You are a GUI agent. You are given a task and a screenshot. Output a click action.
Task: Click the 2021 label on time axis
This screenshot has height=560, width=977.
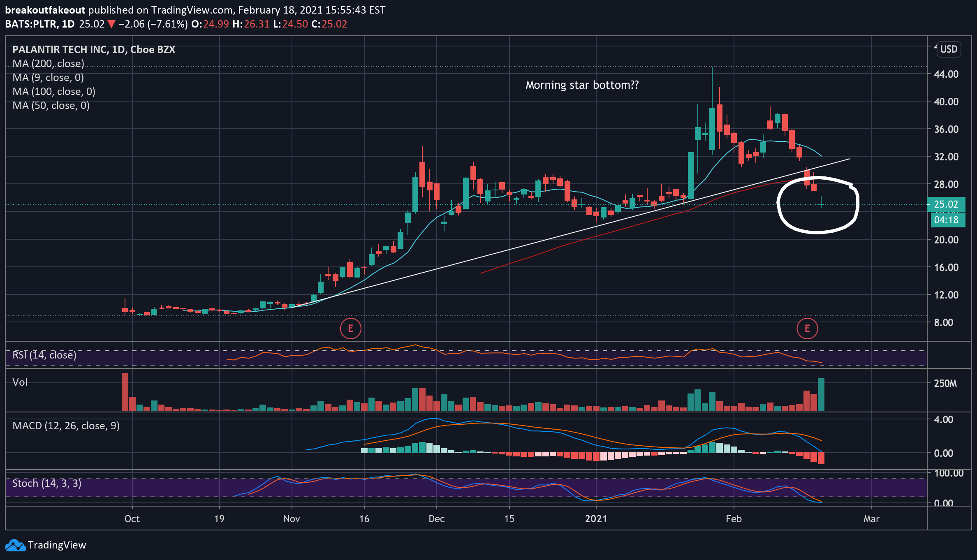596,519
